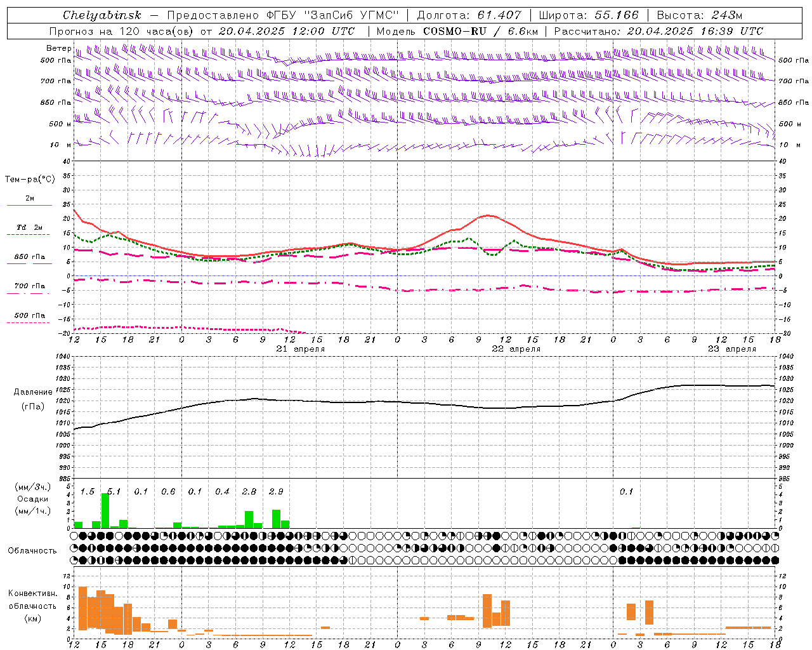Click the "0.4" precipitation total value
812x650 pixels.
coord(222,492)
